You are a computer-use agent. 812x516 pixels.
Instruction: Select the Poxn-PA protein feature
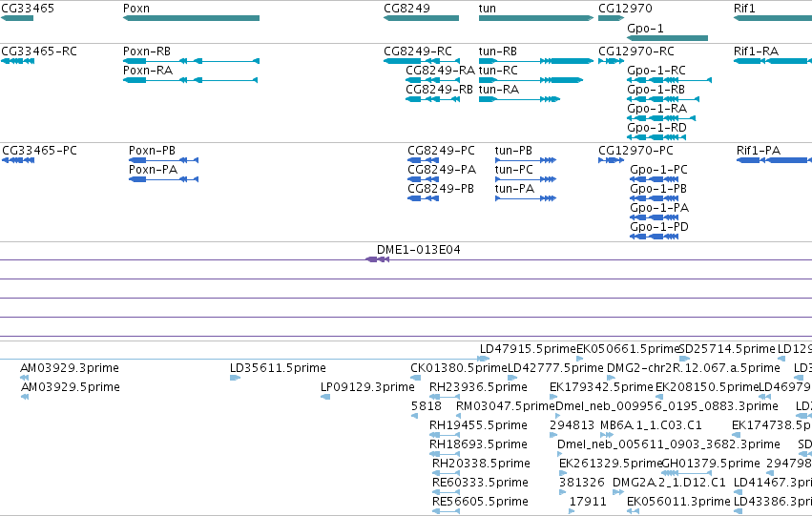point(164,179)
